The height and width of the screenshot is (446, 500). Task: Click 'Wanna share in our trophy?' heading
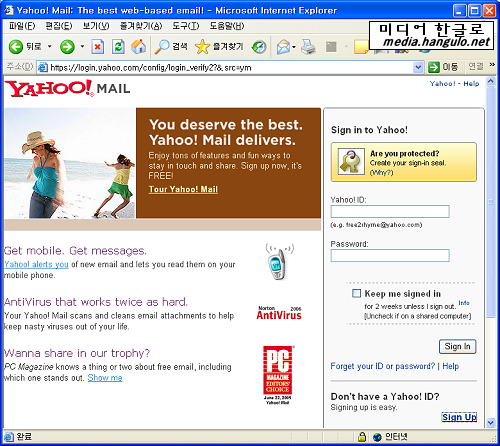pyautogui.click(x=77, y=353)
